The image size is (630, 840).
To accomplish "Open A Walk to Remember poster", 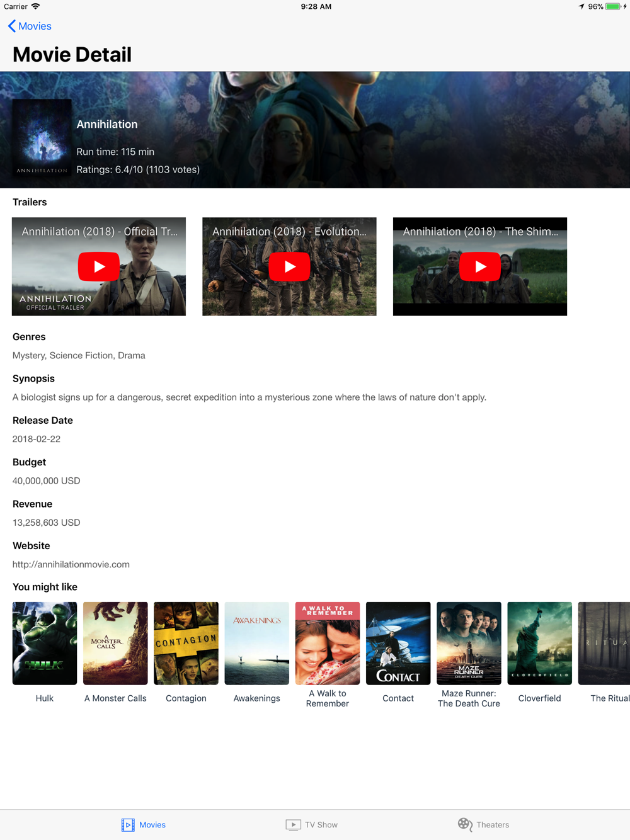I will [328, 643].
